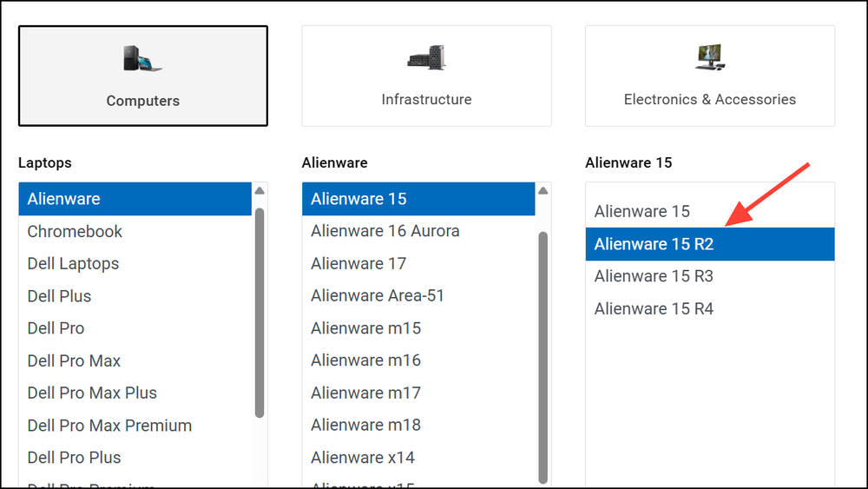Screen dimensions: 868x489
Task: Choose the highlighted Alienware 15 R2 option
Action: [x=710, y=244]
